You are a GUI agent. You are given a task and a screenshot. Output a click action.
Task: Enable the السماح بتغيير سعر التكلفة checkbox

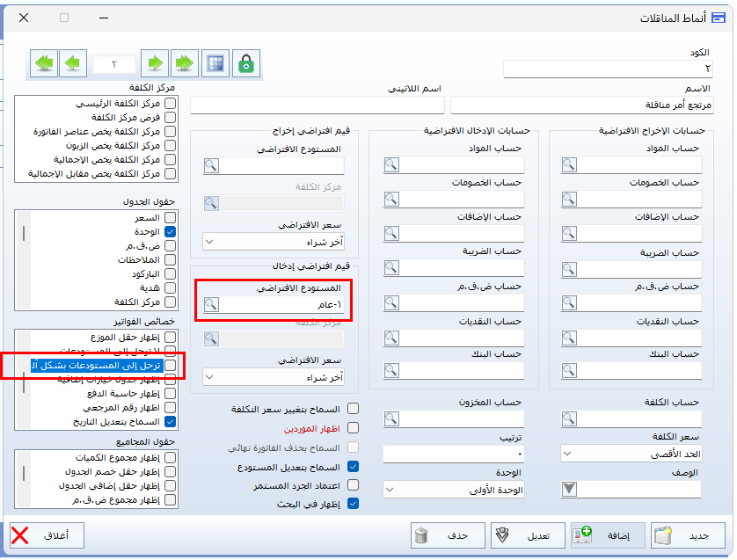click(x=354, y=409)
